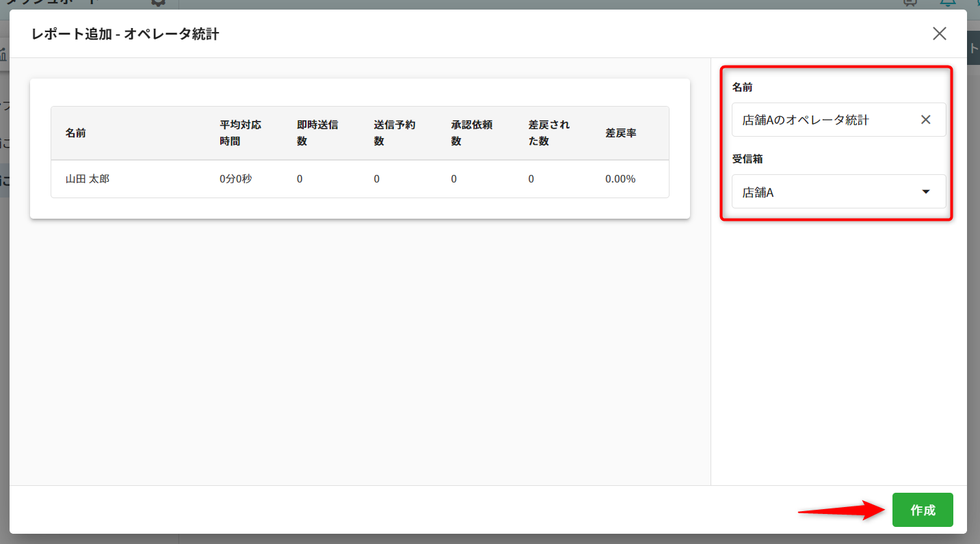Select the 山田 太郎 operator row
The width and height of the screenshot is (980, 544).
pos(88,179)
